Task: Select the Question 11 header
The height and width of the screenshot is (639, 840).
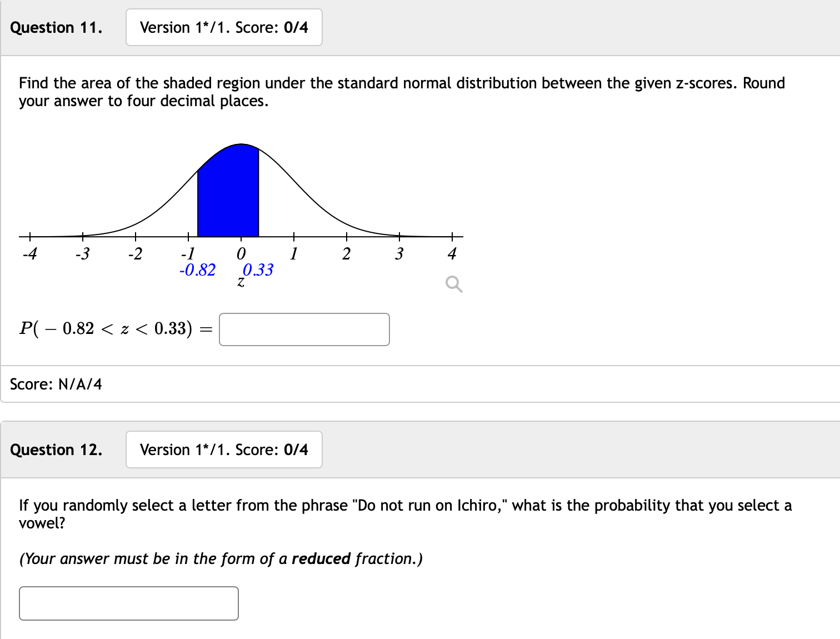Action: [56, 27]
